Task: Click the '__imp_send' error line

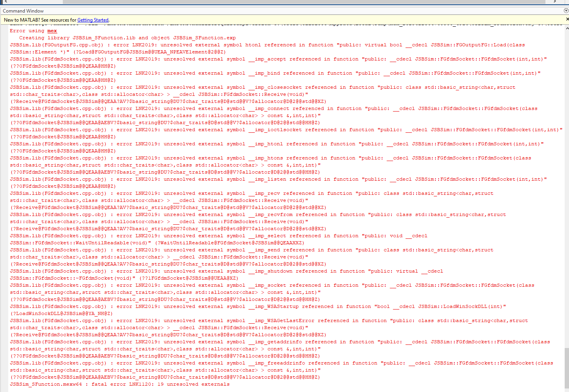Action: pos(252,250)
